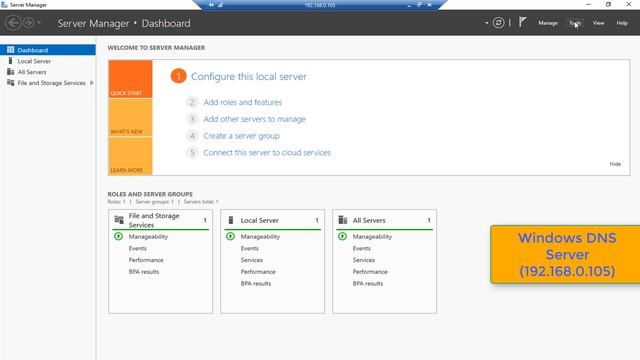Pin the remote desktop connection bar
The height and width of the screenshot is (360, 640).
[211, 4]
